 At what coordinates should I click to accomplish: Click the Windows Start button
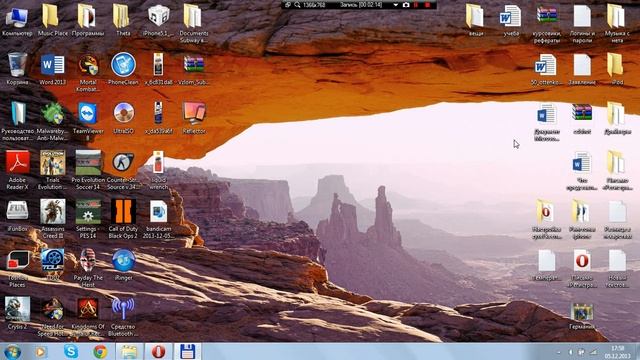[x=12, y=351]
